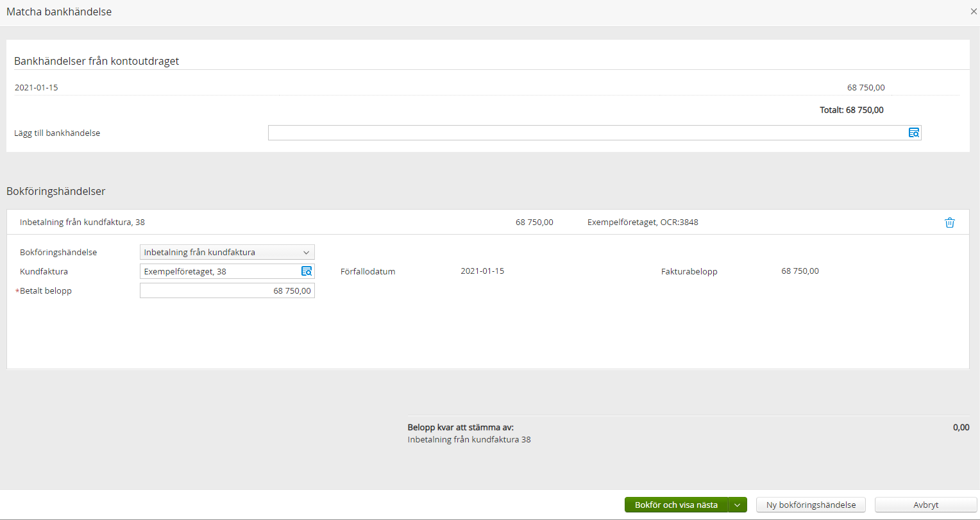The width and height of the screenshot is (980, 520).
Task: Click the Bankhändelser från kontoutdraget heading
Action: pyautogui.click(x=96, y=62)
